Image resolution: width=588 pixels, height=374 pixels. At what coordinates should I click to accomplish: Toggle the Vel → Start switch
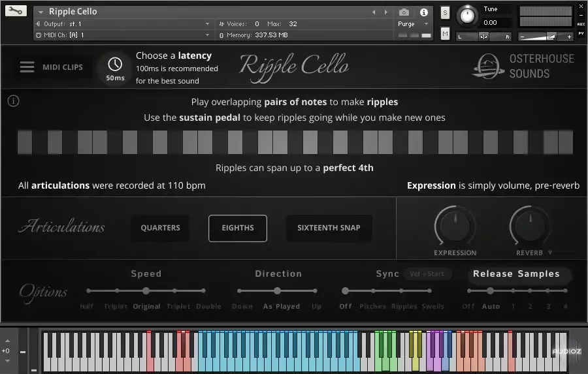pos(428,274)
